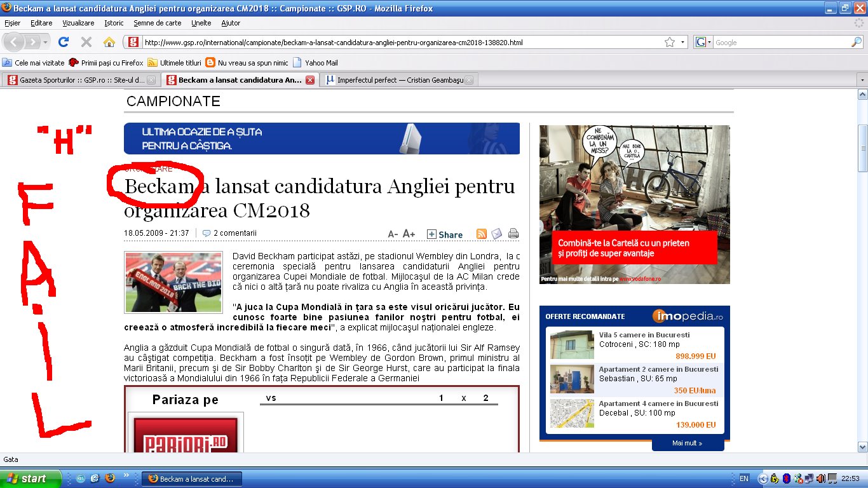Go to the Firefox home page
This screenshot has width=868, height=488.
(109, 43)
